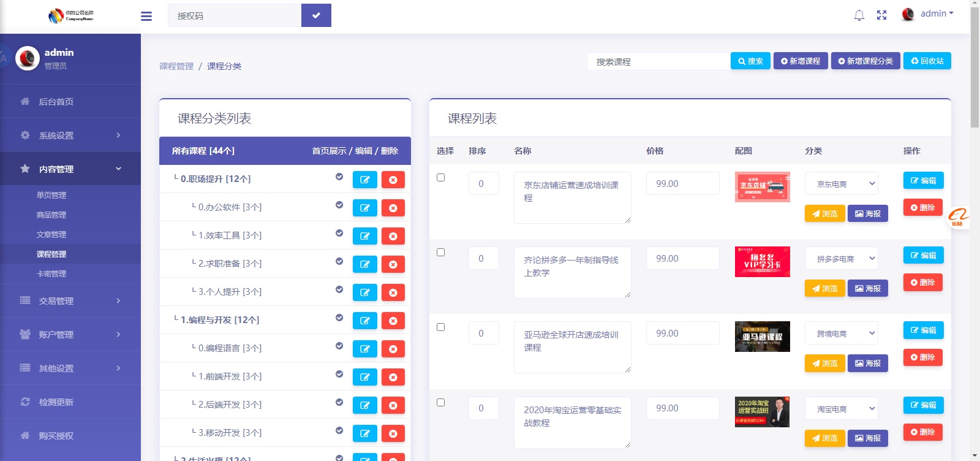Open 跨境电商 category dropdown
Viewport: 980px width, 461px height.
pos(842,333)
